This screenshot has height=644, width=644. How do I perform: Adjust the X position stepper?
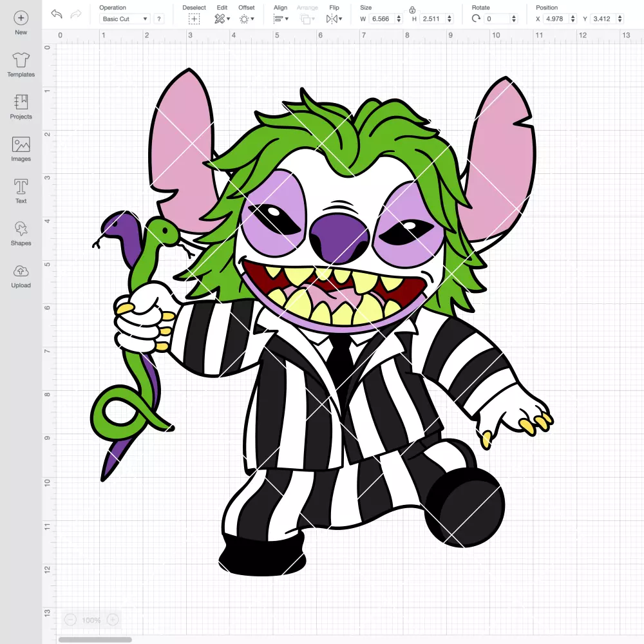pos(573,19)
